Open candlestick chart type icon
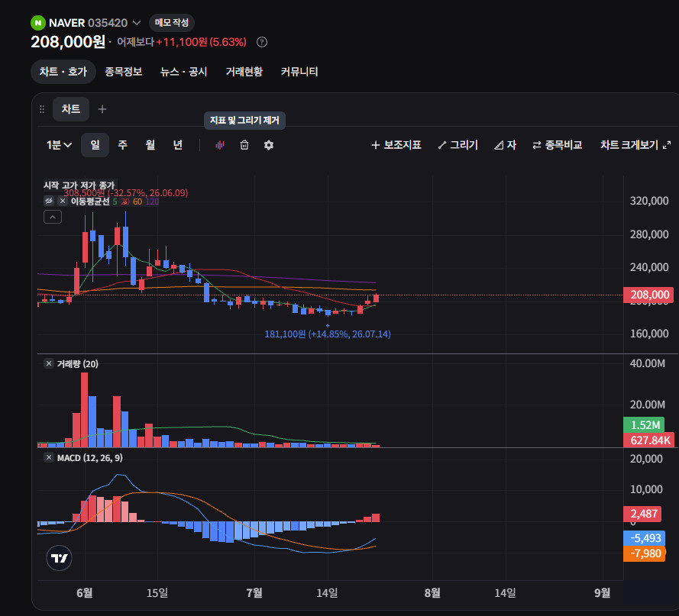The image size is (679, 616). coord(219,145)
